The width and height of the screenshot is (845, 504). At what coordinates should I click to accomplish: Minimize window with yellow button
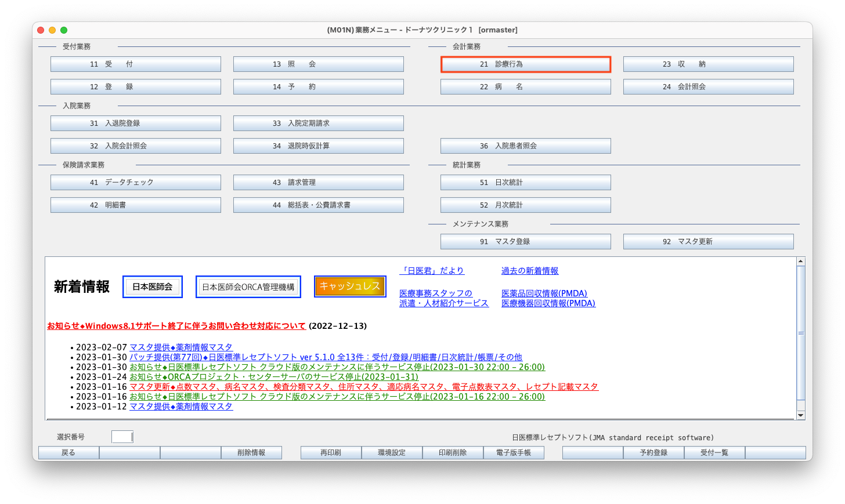(x=52, y=30)
